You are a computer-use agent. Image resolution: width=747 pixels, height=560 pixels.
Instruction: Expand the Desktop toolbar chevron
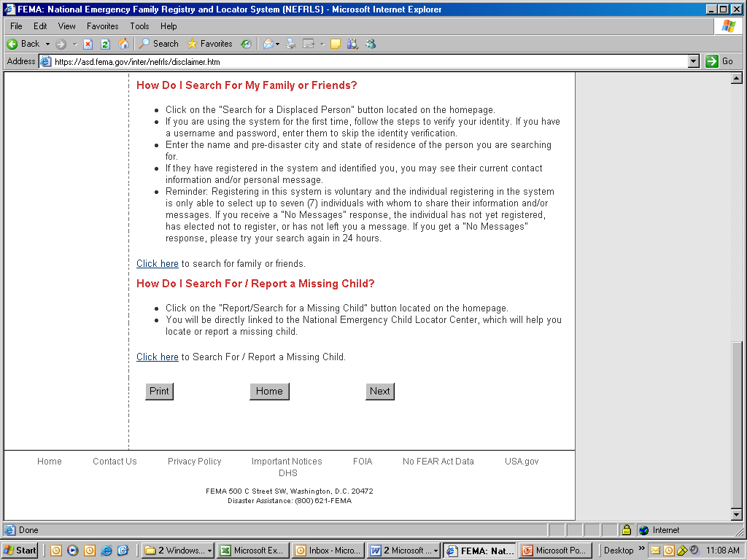click(x=641, y=548)
